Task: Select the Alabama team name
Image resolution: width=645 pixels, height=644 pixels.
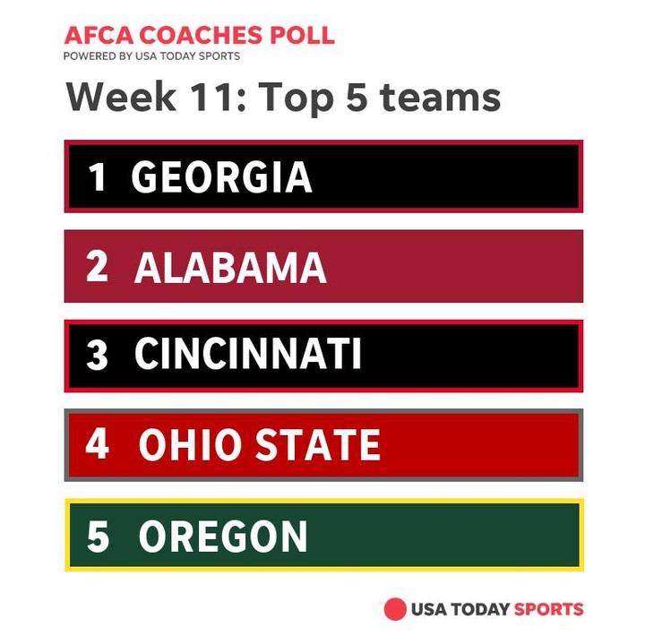Action: [230, 267]
